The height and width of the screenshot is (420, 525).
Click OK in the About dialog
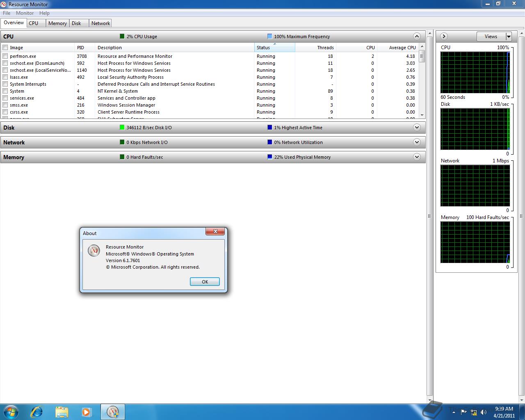coord(205,282)
